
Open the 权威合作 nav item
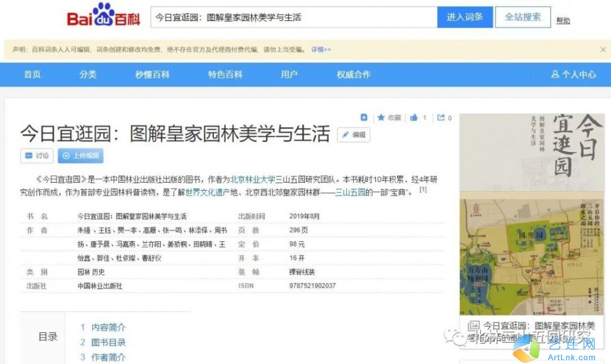tap(354, 75)
